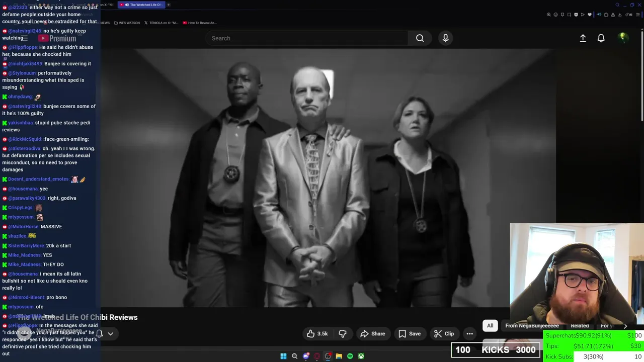Open a new browser tab with plus
Viewport: 644px width, 362px height.
(x=169, y=5)
